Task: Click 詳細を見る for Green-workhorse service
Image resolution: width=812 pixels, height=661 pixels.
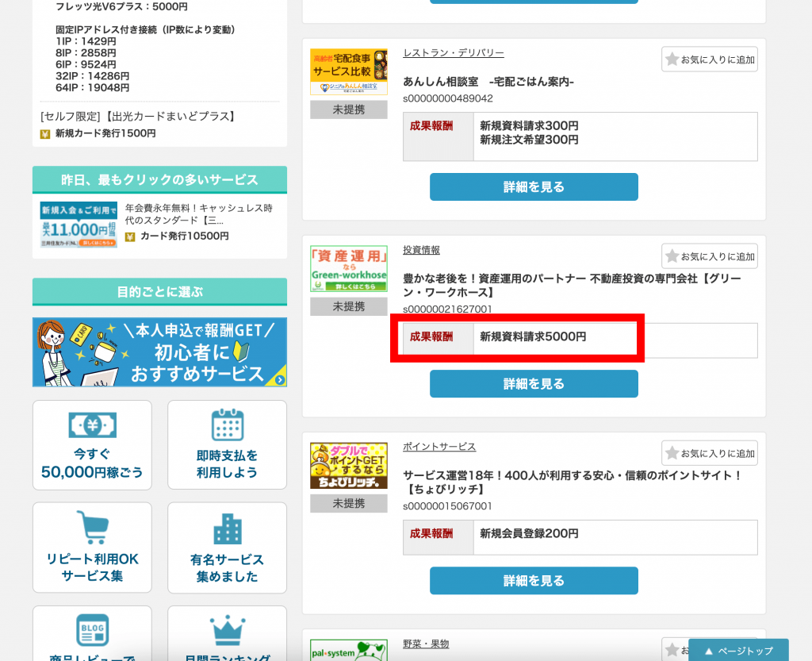Action: click(x=534, y=384)
